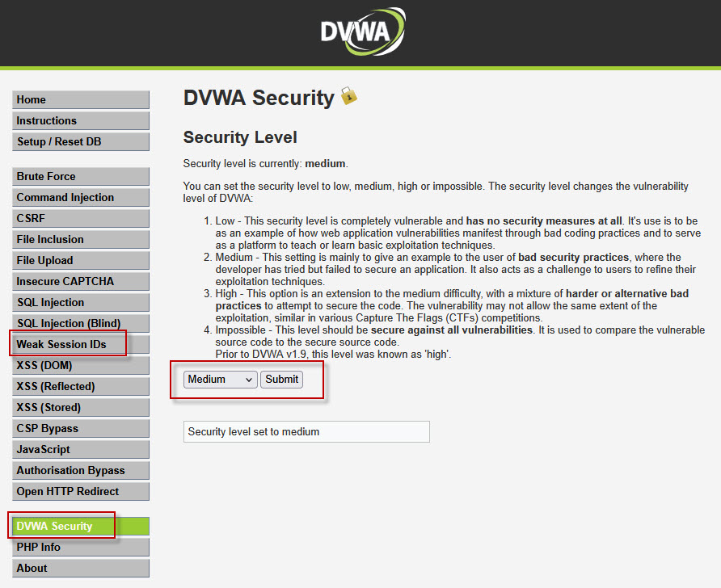Open SQL Injection (Blind)
The image size is (721, 588).
coord(81,323)
